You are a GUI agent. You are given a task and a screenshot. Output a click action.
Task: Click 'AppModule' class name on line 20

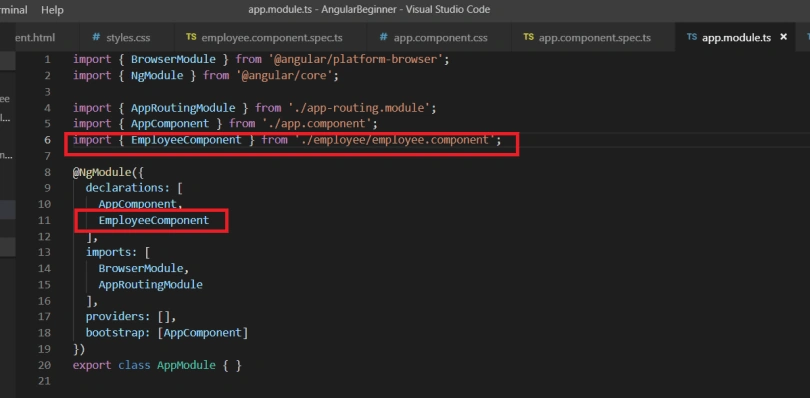(186, 365)
